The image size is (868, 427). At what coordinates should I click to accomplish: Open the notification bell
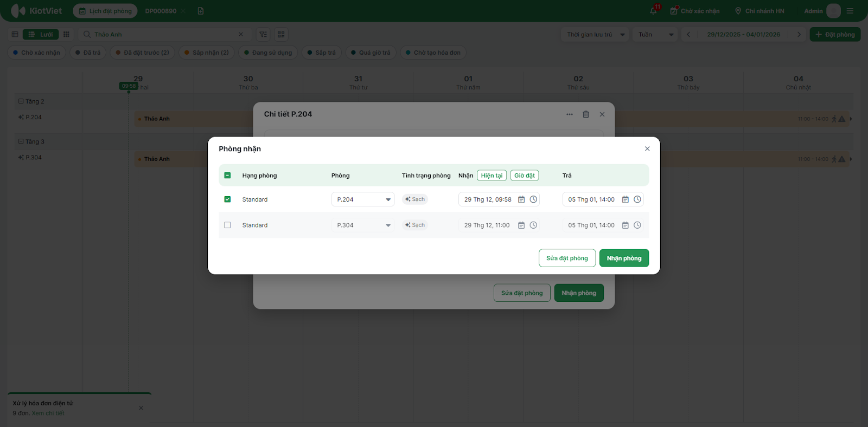click(654, 11)
